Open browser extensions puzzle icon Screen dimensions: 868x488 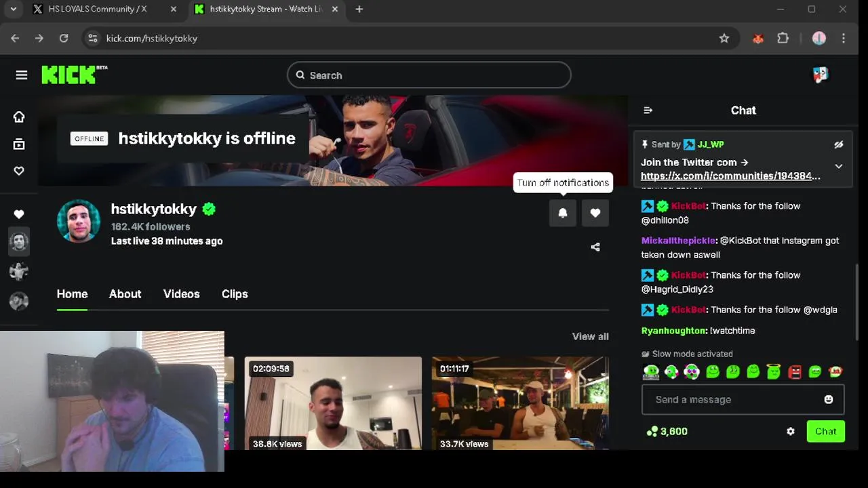[783, 39]
